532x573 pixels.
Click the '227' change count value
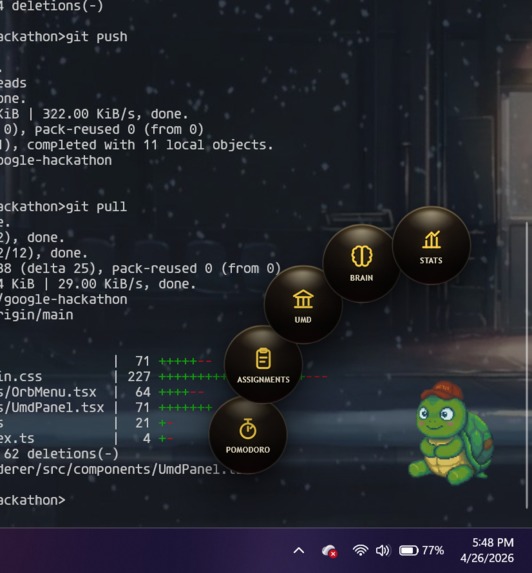point(139,377)
